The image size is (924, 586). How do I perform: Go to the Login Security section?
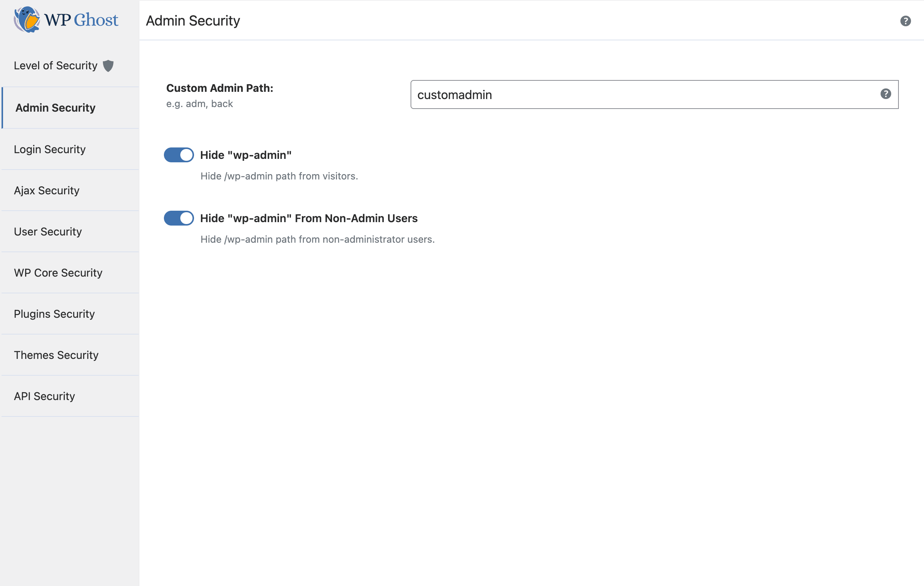[x=50, y=149]
